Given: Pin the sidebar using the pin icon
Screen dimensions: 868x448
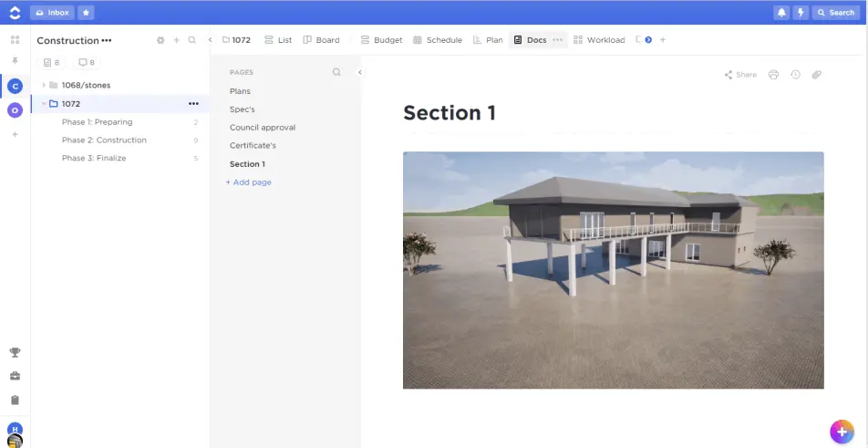Looking at the screenshot, I should [x=15, y=61].
